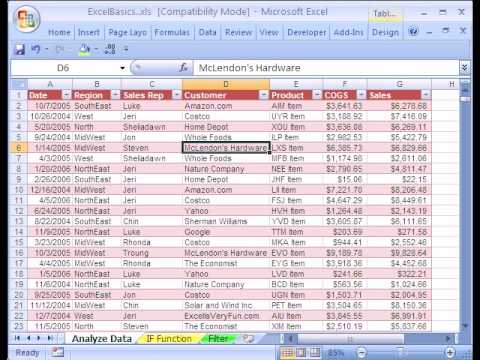Expand the formula bar
The width and height of the screenshot is (480, 360).
pos(465,68)
